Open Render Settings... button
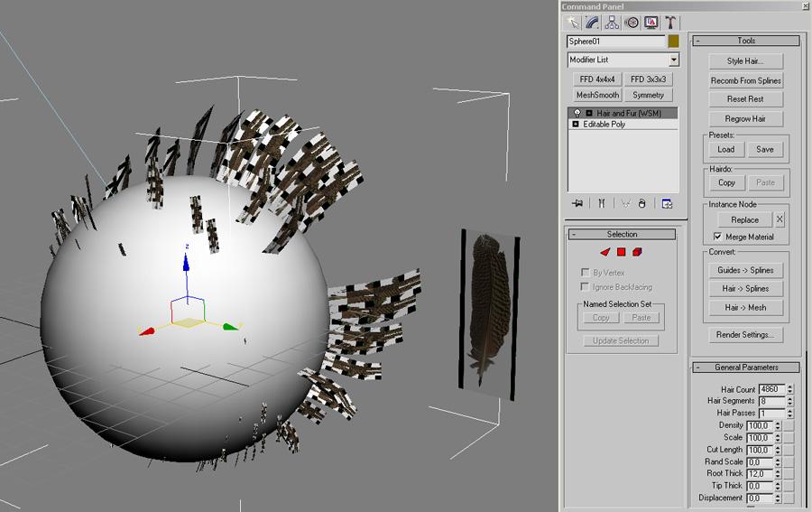Image resolution: width=812 pixels, height=512 pixels. point(745,335)
